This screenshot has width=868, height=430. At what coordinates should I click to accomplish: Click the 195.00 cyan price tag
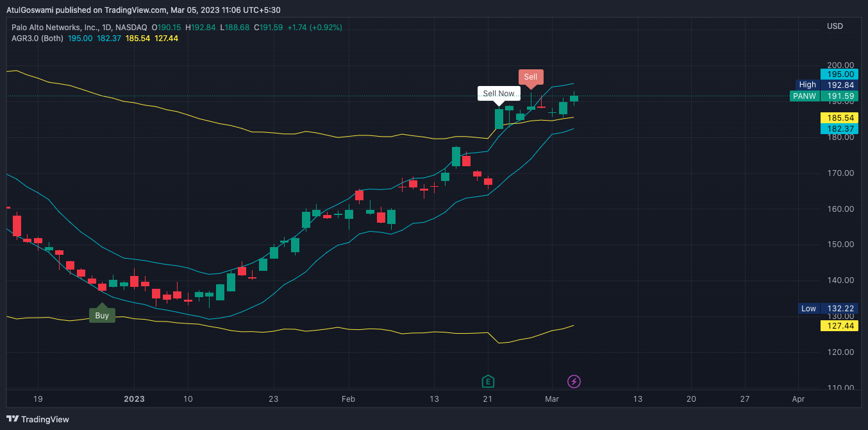839,74
